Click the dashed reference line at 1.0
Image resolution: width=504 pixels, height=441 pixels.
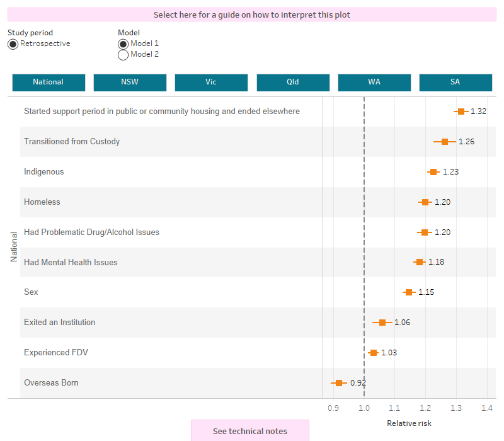click(x=364, y=252)
